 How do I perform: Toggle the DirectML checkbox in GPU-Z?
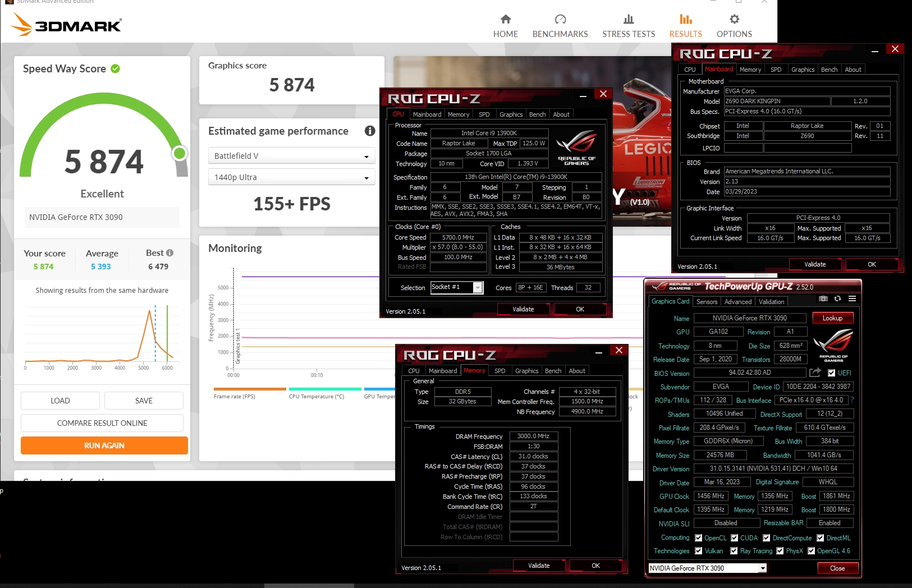tap(820, 538)
